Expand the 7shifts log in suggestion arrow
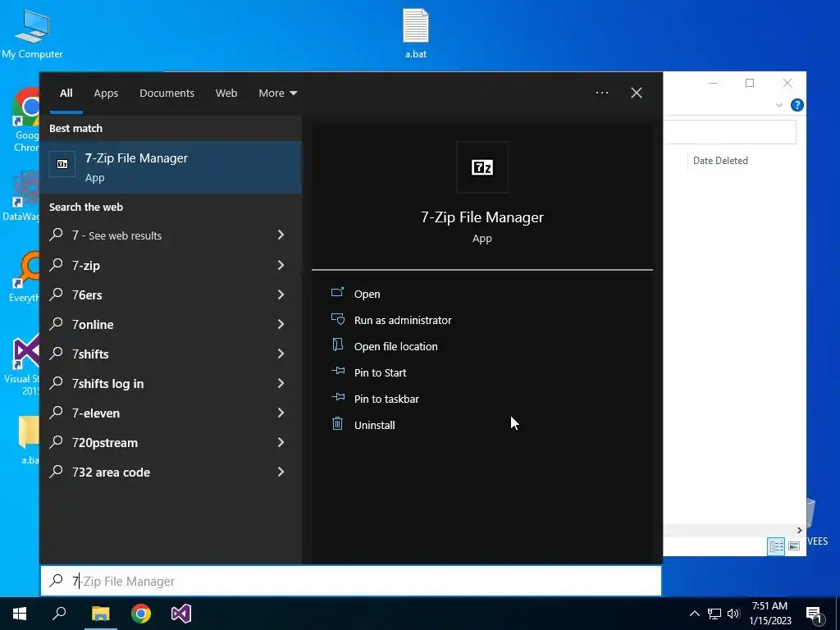840x630 pixels. pos(281,382)
